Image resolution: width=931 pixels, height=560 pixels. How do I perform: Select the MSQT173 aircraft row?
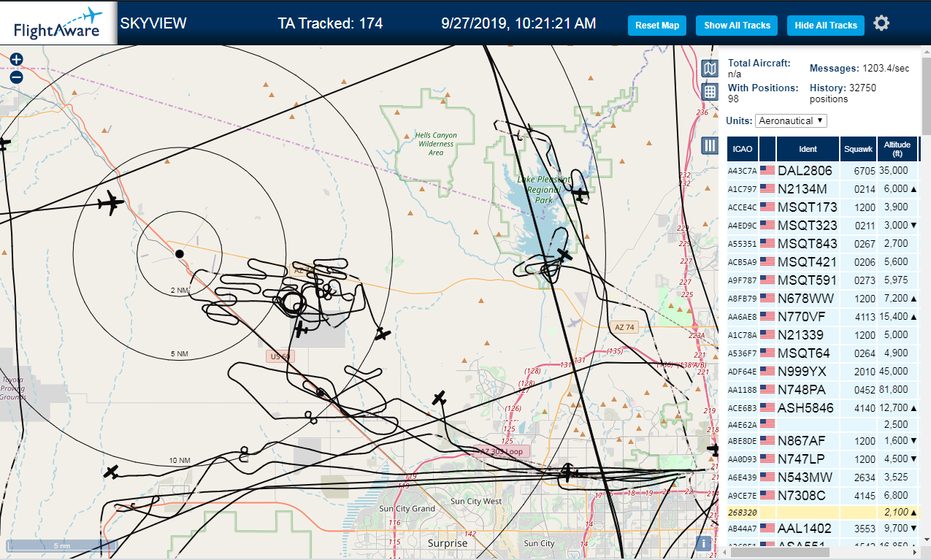pos(823,207)
